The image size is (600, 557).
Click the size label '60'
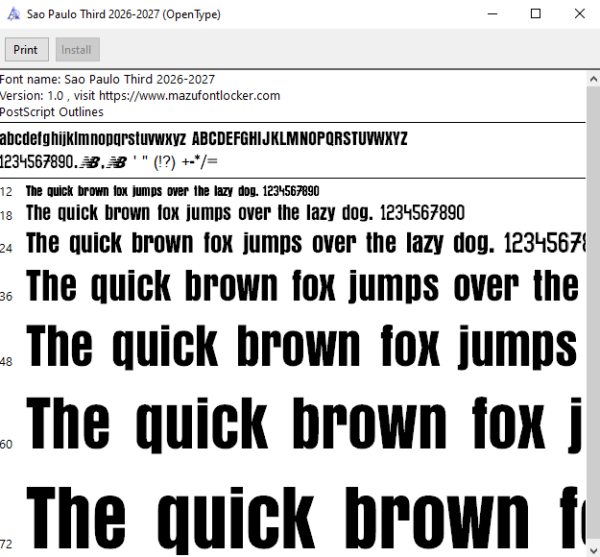point(6,444)
